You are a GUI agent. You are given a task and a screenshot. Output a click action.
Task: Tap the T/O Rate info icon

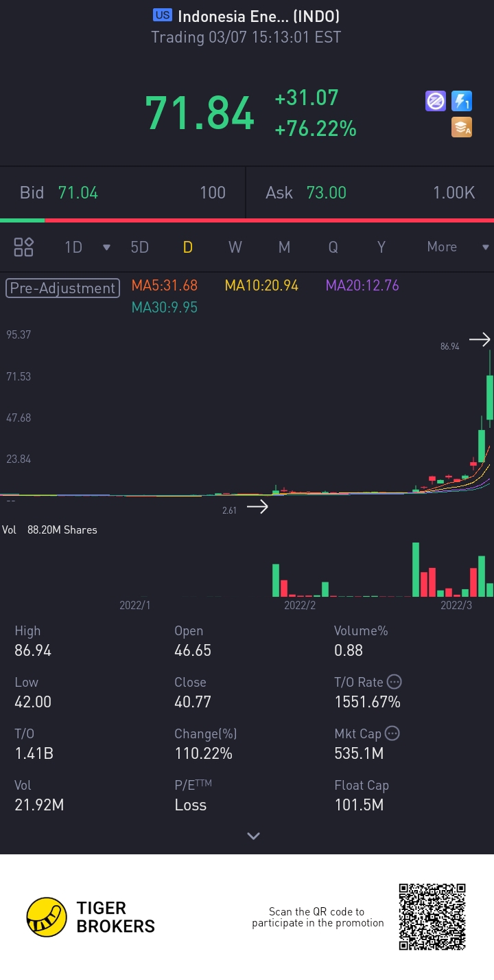395,682
